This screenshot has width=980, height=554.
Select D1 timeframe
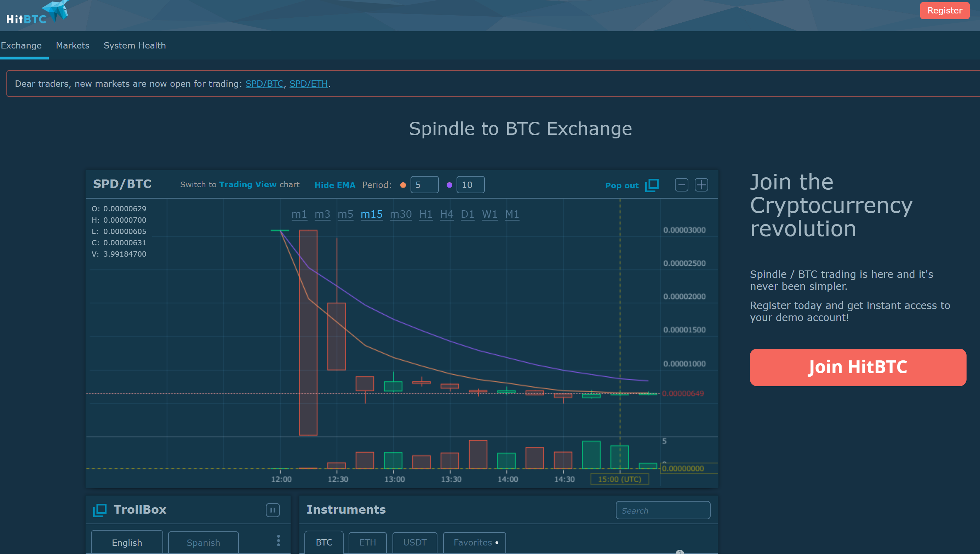[x=468, y=214]
